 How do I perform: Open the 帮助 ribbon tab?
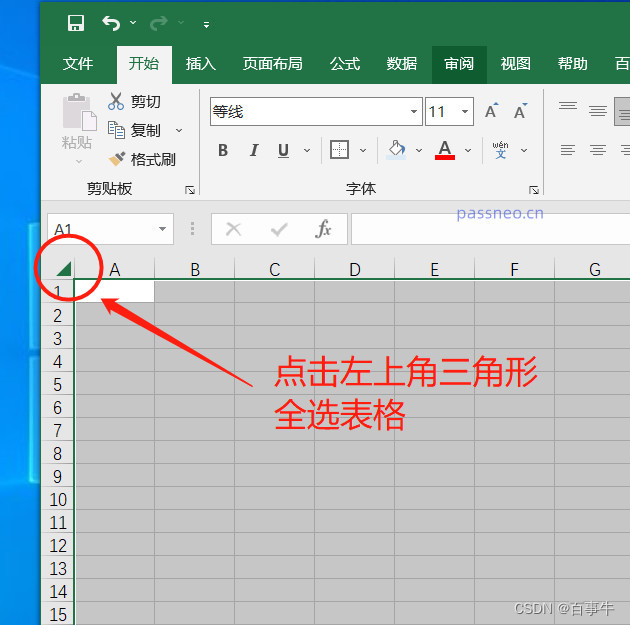pyautogui.click(x=573, y=64)
